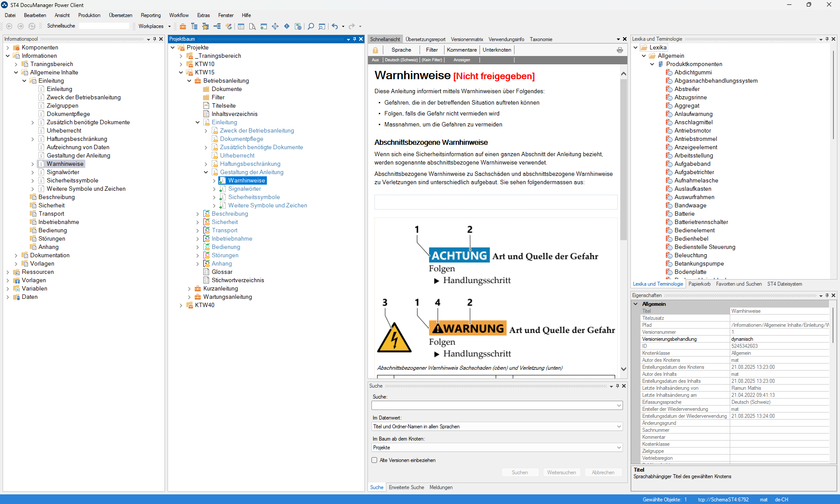
Task: Toggle the pin on the Projektbaum panel
Action: coord(354,39)
